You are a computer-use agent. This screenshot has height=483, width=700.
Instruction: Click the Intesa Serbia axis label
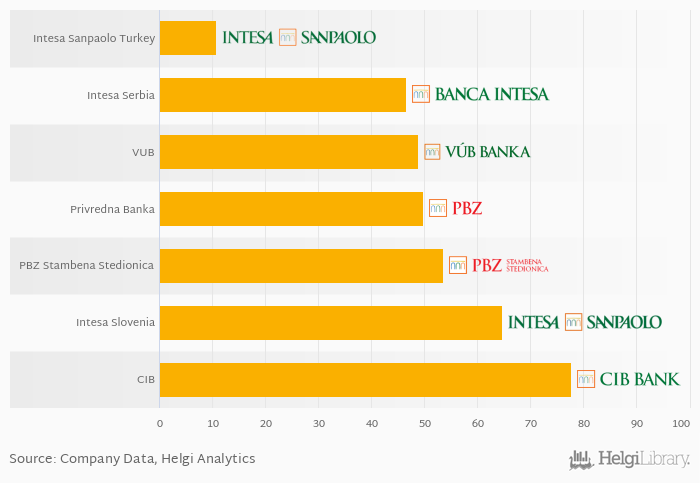tap(121, 96)
